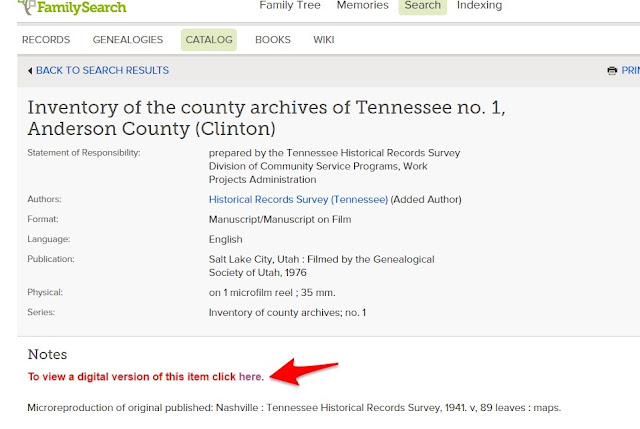Click the Back to Search Results link
640x429 pixels.
coord(102,70)
